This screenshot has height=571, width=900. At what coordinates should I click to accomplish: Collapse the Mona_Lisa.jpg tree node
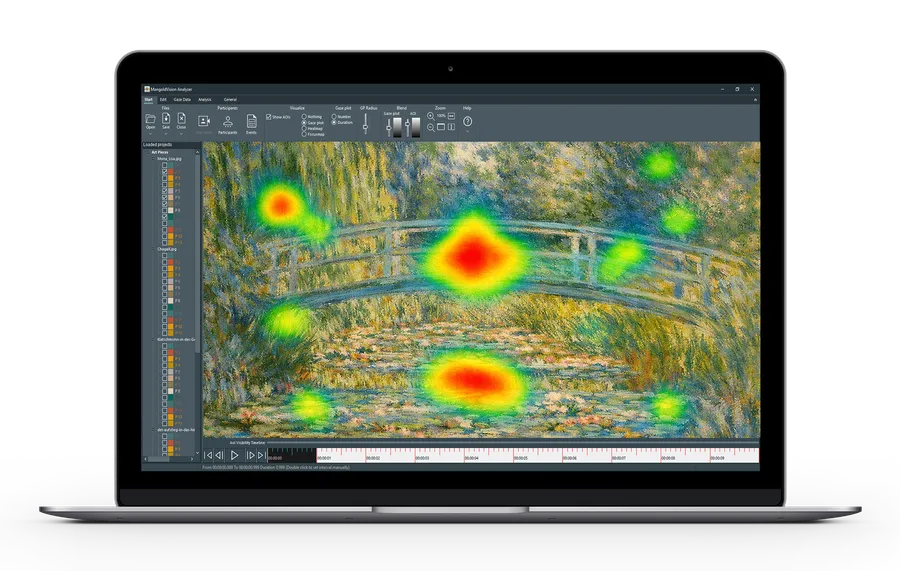click(x=153, y=158)
